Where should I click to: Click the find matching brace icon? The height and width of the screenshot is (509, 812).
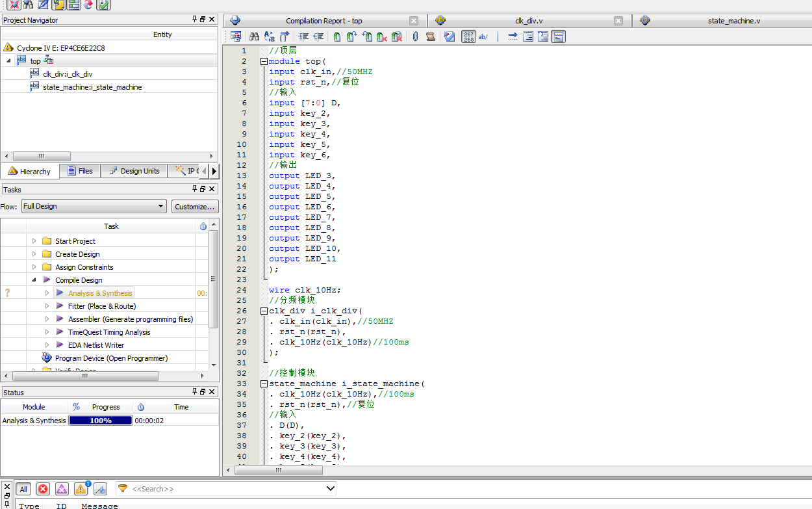click(284, 37)
